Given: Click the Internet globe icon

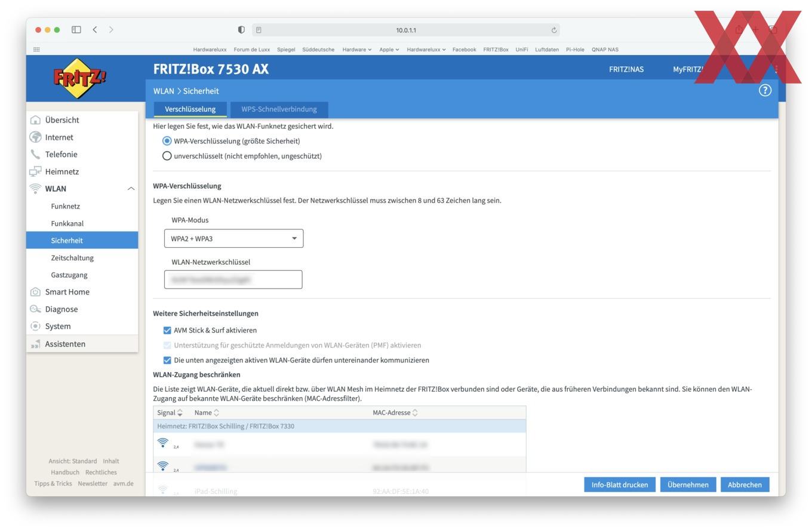Looking at the screenshot, I should [x=35, y=137].
